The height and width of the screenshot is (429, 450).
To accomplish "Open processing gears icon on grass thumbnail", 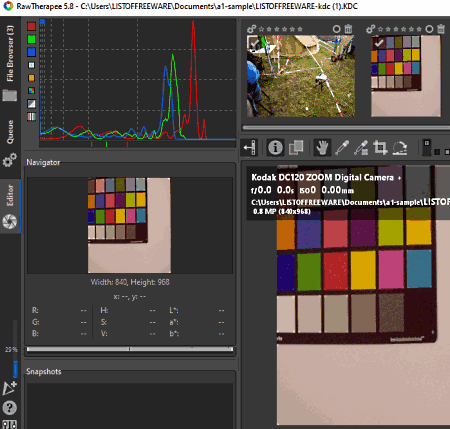I will point(251,29).
